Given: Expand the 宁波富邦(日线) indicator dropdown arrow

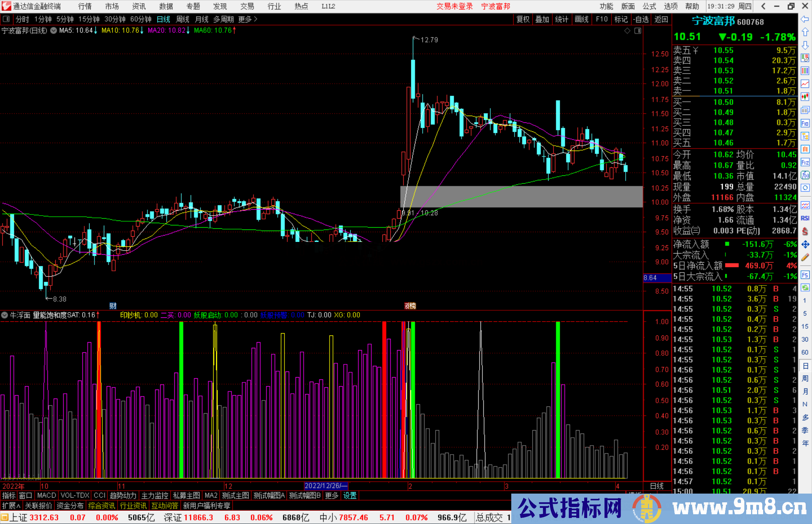Looking at the screenshot, I should tap(54, 30).
